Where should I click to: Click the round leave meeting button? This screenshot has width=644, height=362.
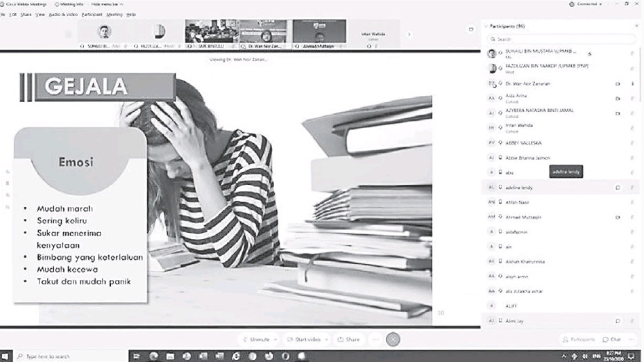[x=393, y=339]
